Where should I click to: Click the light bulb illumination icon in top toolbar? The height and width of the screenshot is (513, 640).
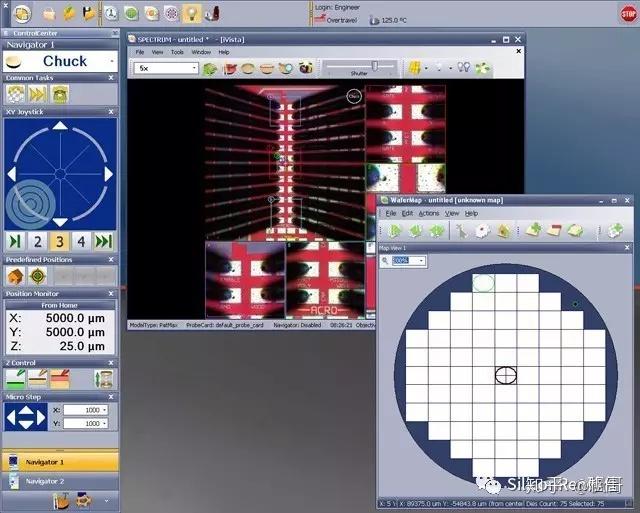coord(191,13)
